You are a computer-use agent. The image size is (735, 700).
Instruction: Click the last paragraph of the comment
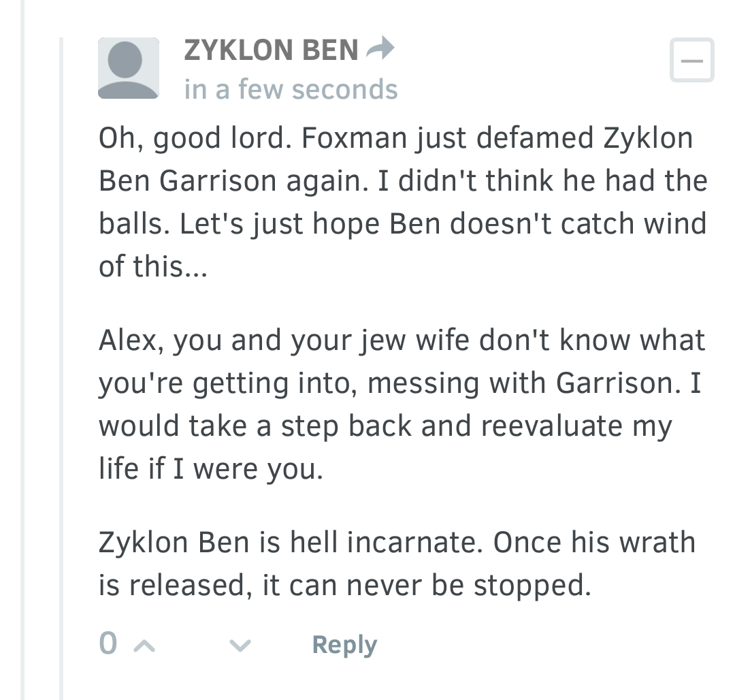(397, 563)
